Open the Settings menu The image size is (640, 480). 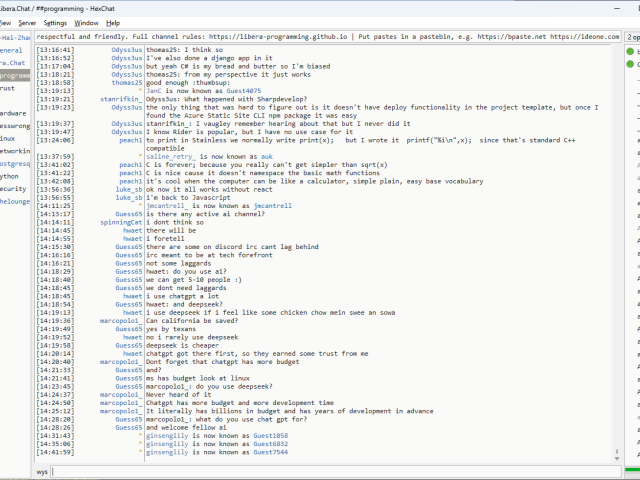56,22
